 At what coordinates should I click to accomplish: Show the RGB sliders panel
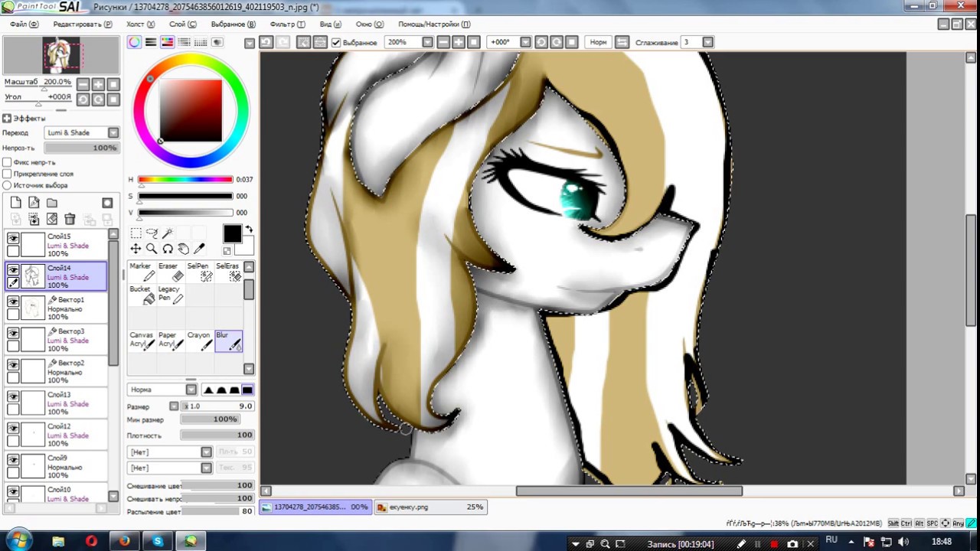[151, 42]
